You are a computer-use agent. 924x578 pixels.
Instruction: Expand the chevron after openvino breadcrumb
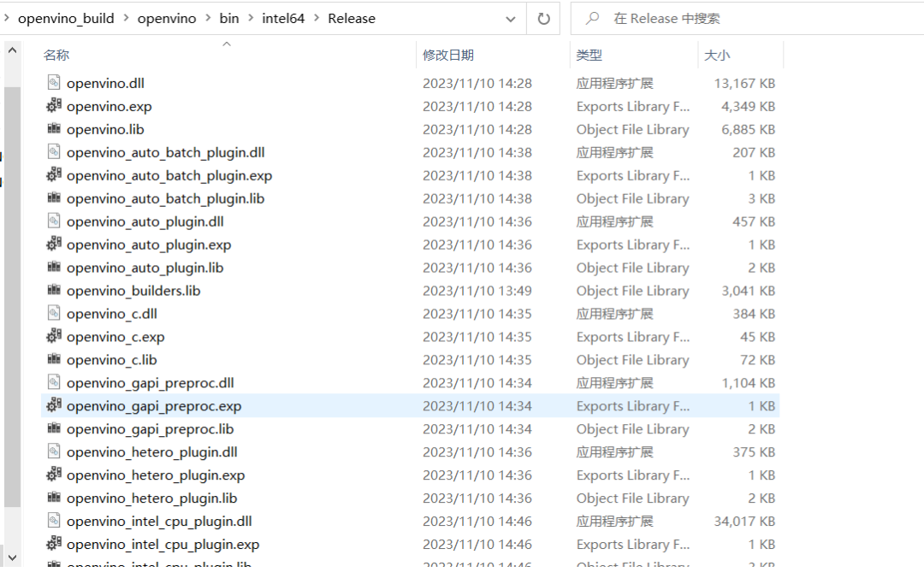208,18
